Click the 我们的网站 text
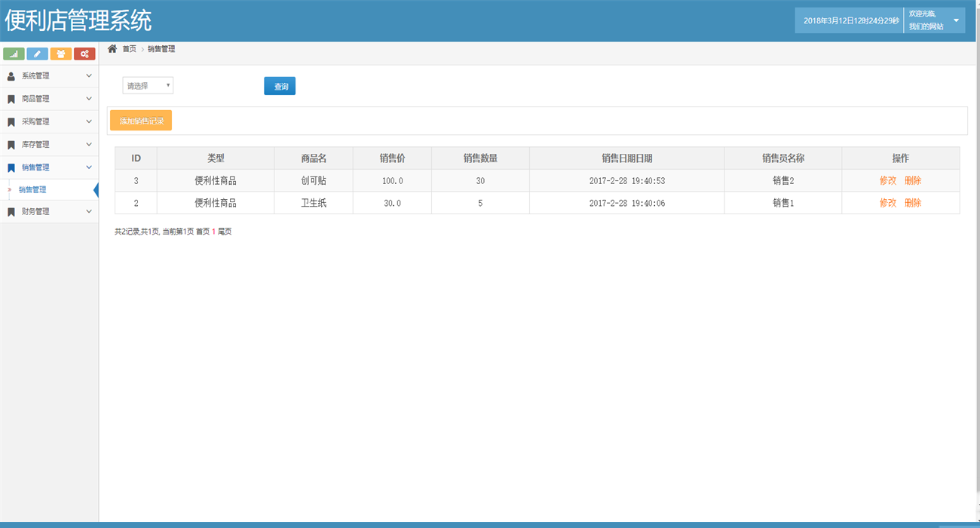 pos(926,26)
